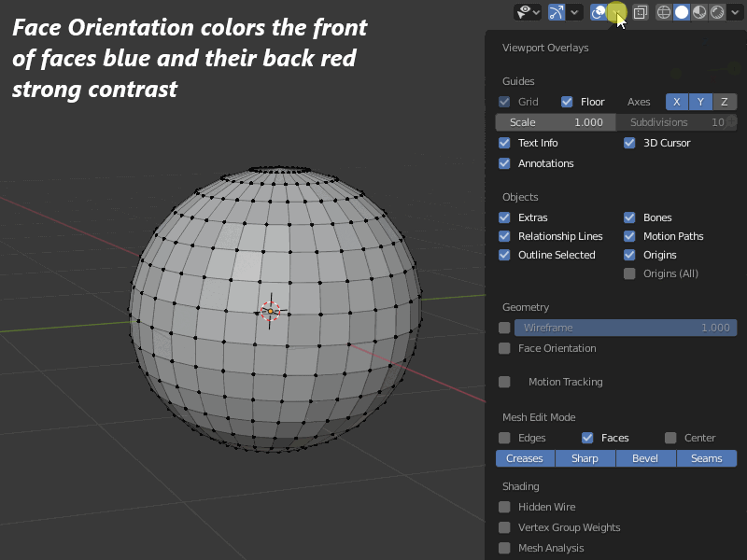Switch to Rendered viewport shading
Viewport: 747px width, 560px height.
tap(717, 12)
